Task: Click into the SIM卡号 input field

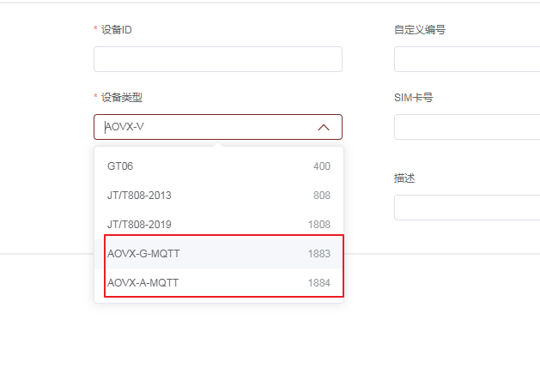Action: click(x=466, y=127)
